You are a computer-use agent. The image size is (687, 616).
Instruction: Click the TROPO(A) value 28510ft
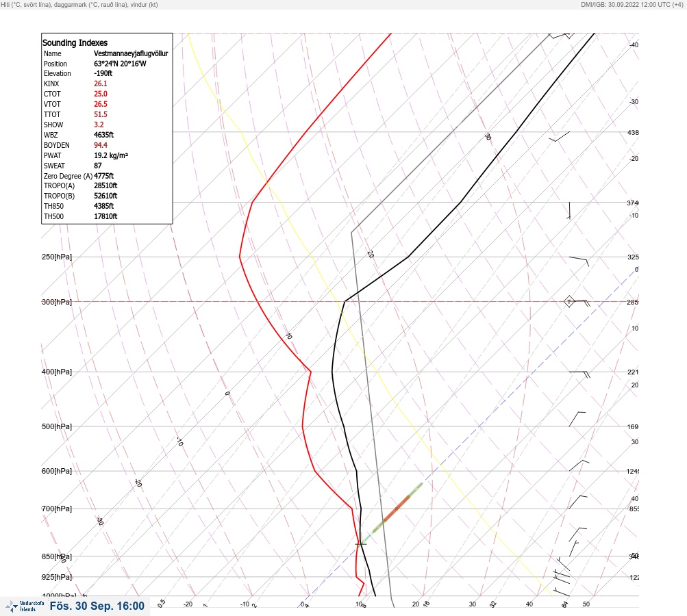click(x=105, y=185)
